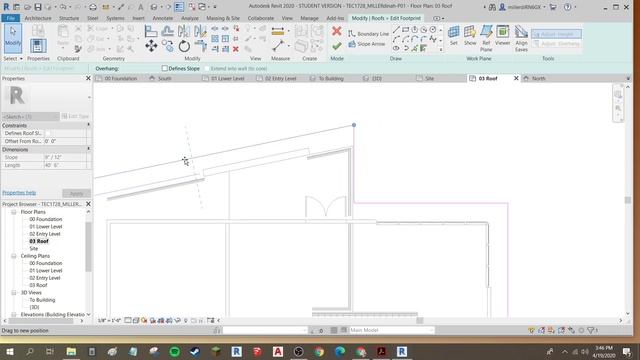The image size is (640, 360).
Task: Open the work plane Viewer
Action: pyautogui.click(x=502, y=35)
